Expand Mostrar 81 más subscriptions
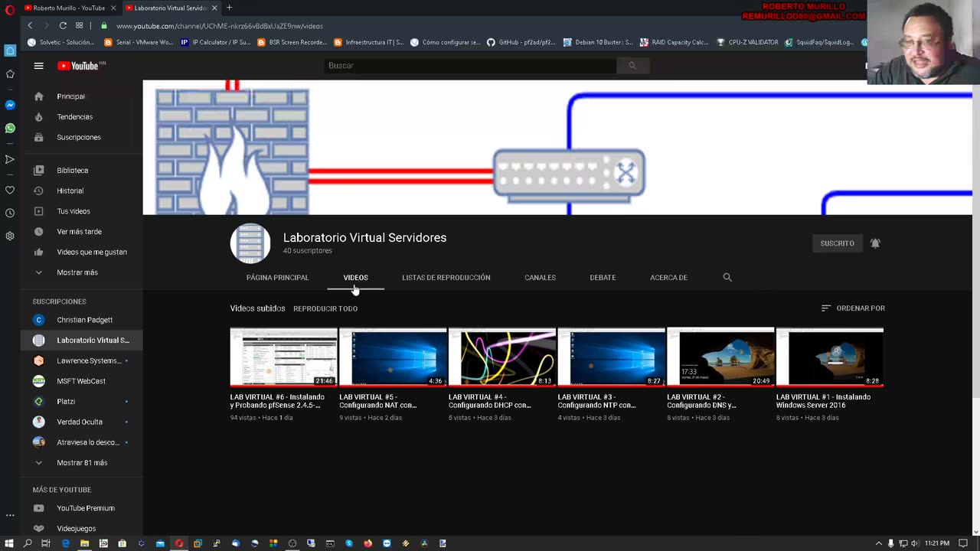Viewport: 980px width, 551px height. coord(81,463)
